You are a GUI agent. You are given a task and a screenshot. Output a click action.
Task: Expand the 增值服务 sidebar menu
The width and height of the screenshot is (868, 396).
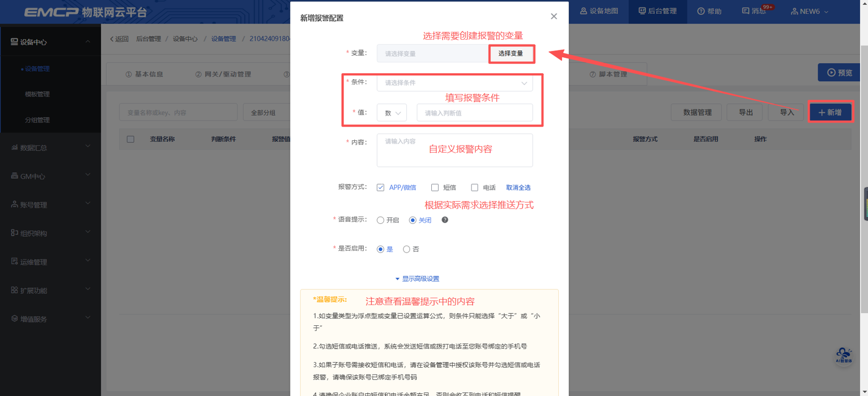point(50,319)
